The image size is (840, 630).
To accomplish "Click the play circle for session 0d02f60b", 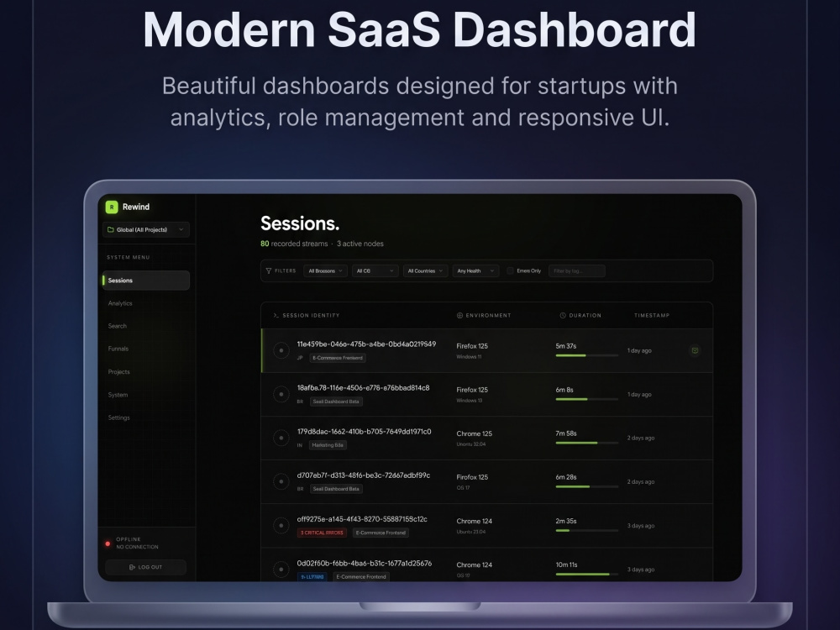I will pyautogui.click(x=281, y=569).
